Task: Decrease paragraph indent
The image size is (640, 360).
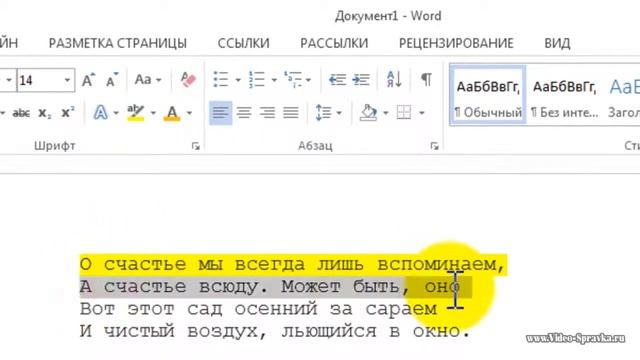Action: coord(338,80)
